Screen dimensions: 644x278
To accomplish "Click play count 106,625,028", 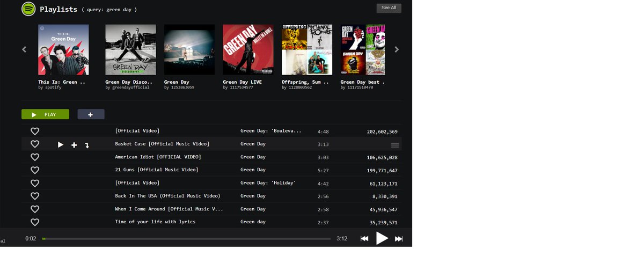I will [382, 157].
